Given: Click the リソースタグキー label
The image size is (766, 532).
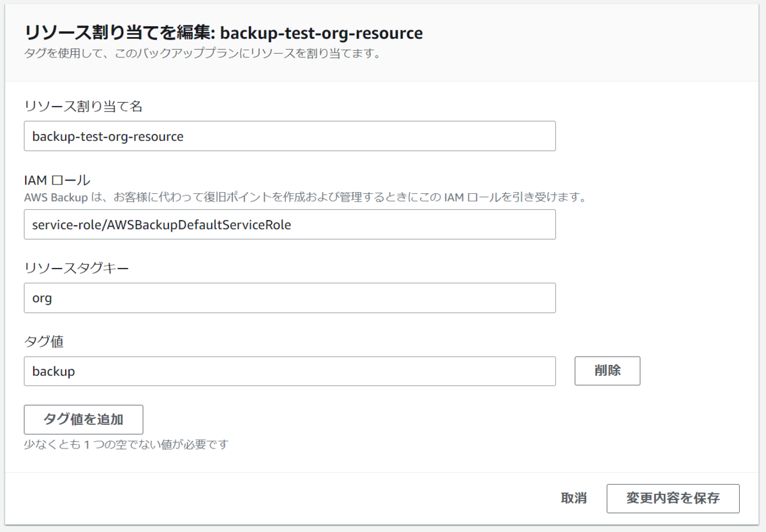Looking at the screenshot, I should point(77,268).
